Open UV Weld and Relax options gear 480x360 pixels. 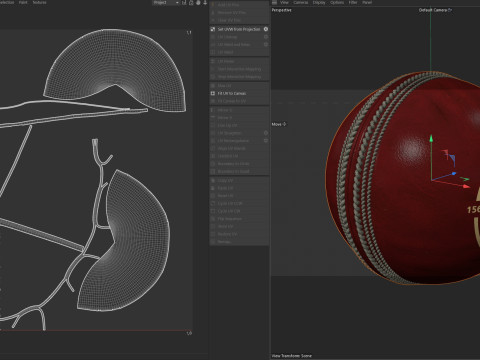[x=266, y=45]
